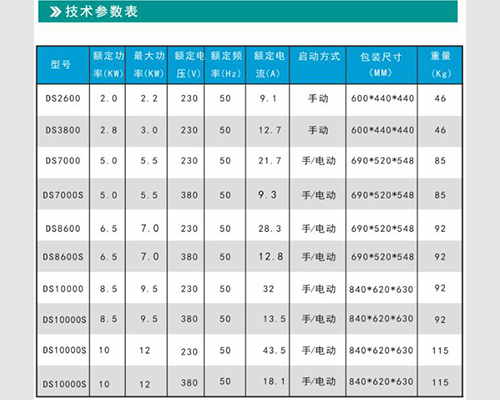The image size is (500, 400).
Task: Click 840*620*630 in the DS10000 row
Action: pos(381,289)
